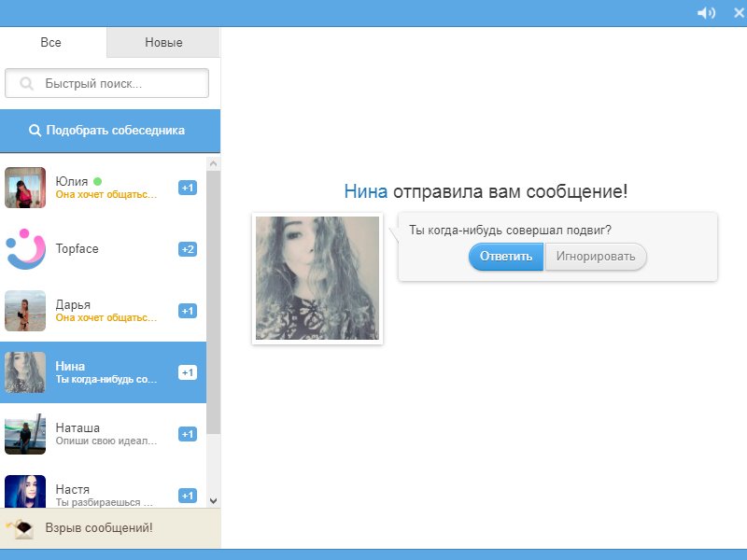The height and width of the screenshot is (560, 747).
Task: Open the Topface logo avatar
Action: point(25,249)
